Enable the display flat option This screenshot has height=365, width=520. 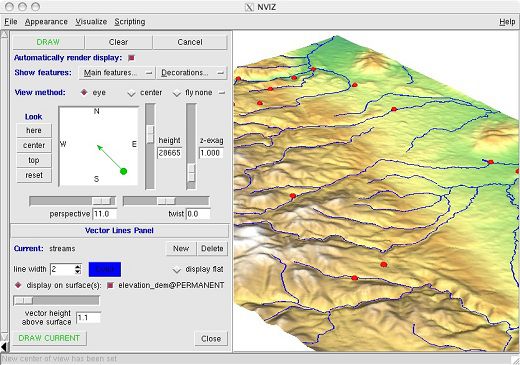pyautogui.click(x=177, y=270)
